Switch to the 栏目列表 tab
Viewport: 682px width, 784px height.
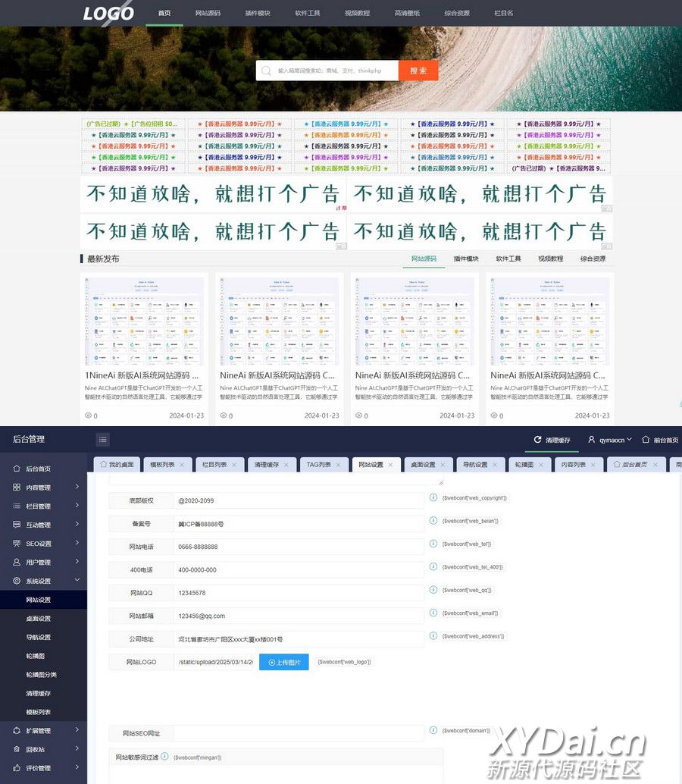[x=214, y=465]
